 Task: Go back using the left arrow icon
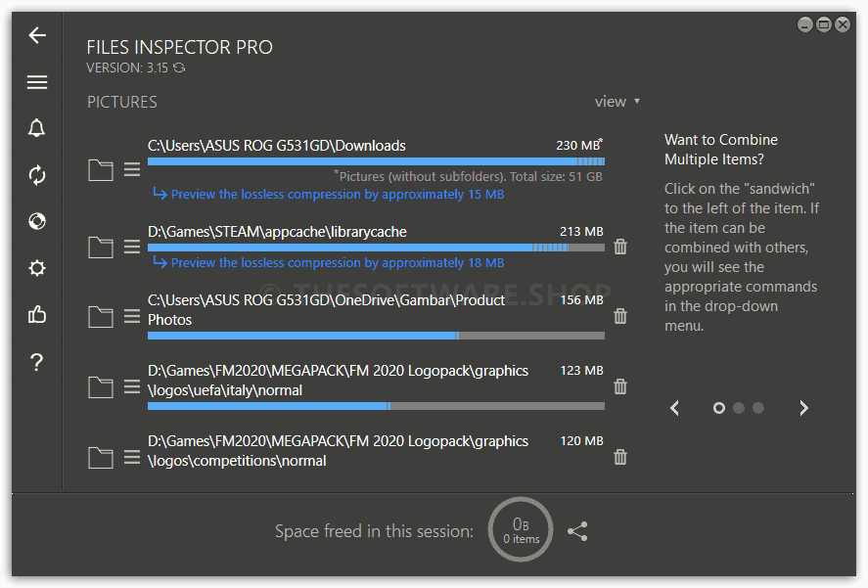point(37,35)
